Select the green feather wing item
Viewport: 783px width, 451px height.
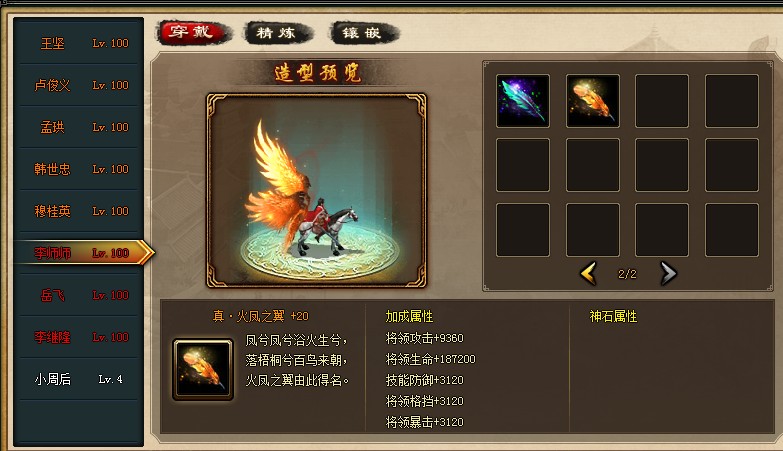[523, 101]
